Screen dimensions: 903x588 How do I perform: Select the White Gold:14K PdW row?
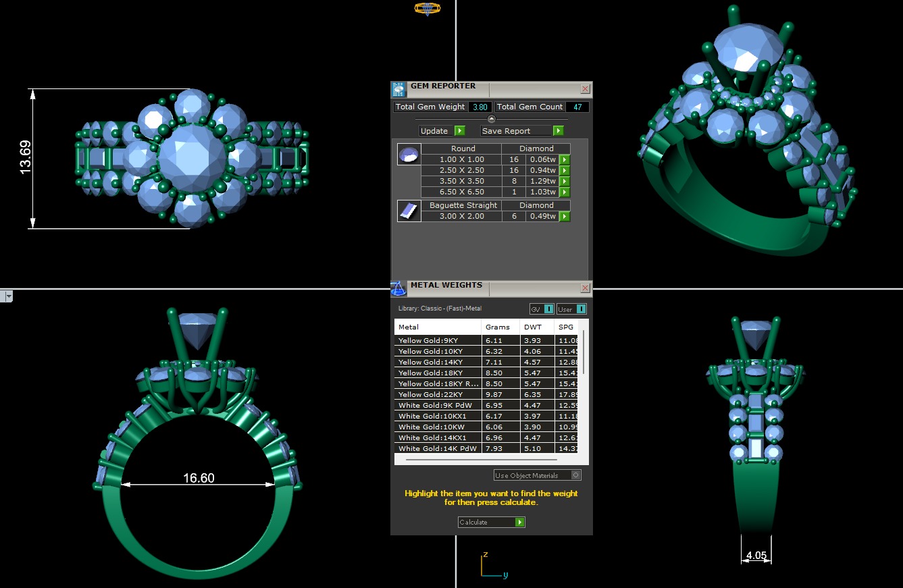pos(486,448)
